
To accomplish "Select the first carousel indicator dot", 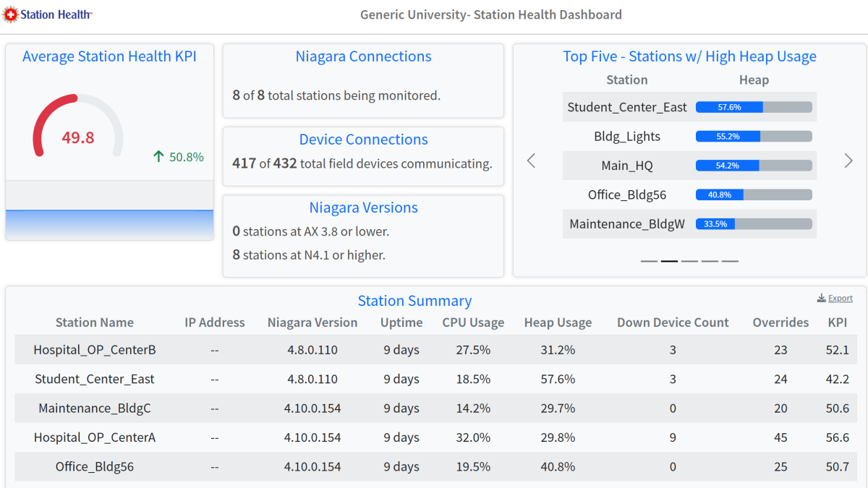I will pyautogui.click(x=649, y=260).
